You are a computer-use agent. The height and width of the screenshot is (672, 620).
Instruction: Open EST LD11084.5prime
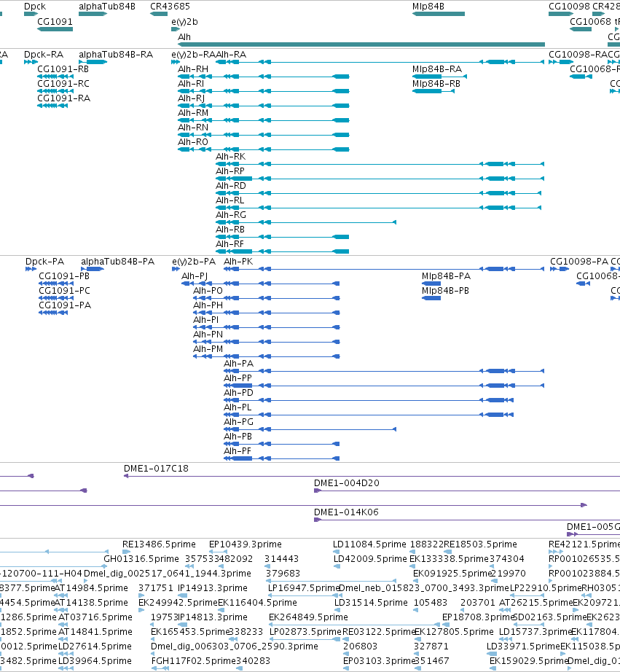(x=337, y=552)
